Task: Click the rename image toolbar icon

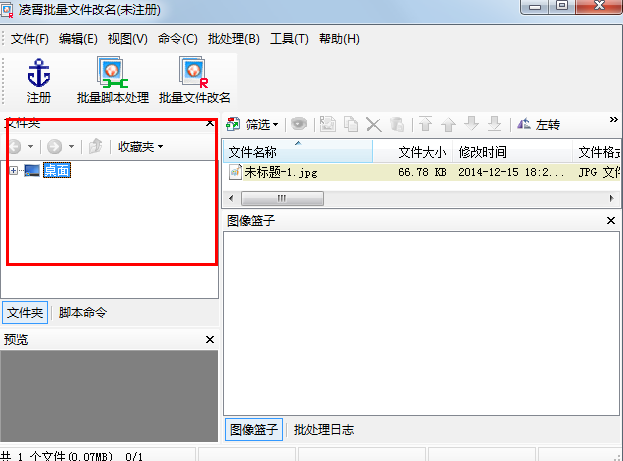Action: click(x=327, y=124)
